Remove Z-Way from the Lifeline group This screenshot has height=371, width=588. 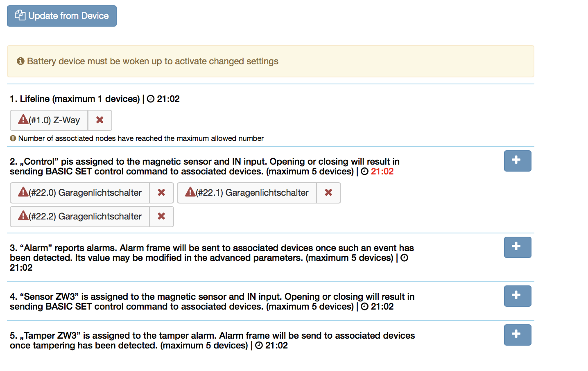coord(100,120)
